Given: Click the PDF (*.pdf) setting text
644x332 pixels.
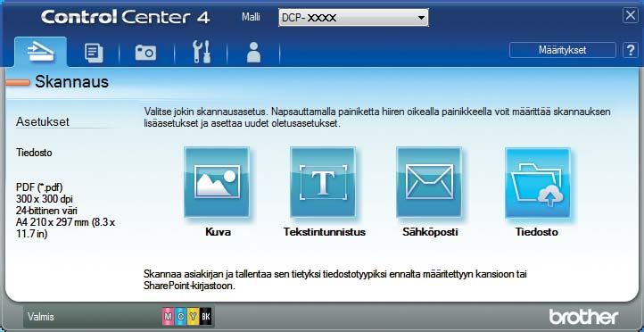Looking at the screenshot, I should click(39, 187).
